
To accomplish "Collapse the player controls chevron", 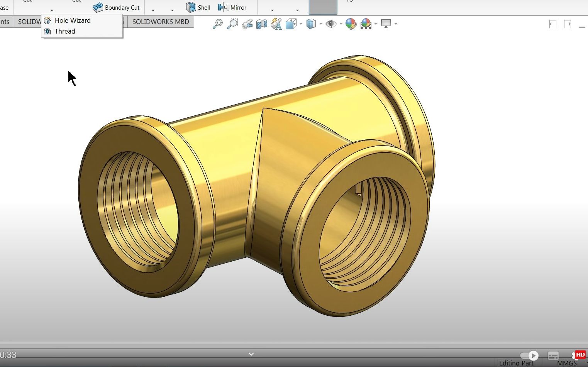I will [x=251, y=354].
